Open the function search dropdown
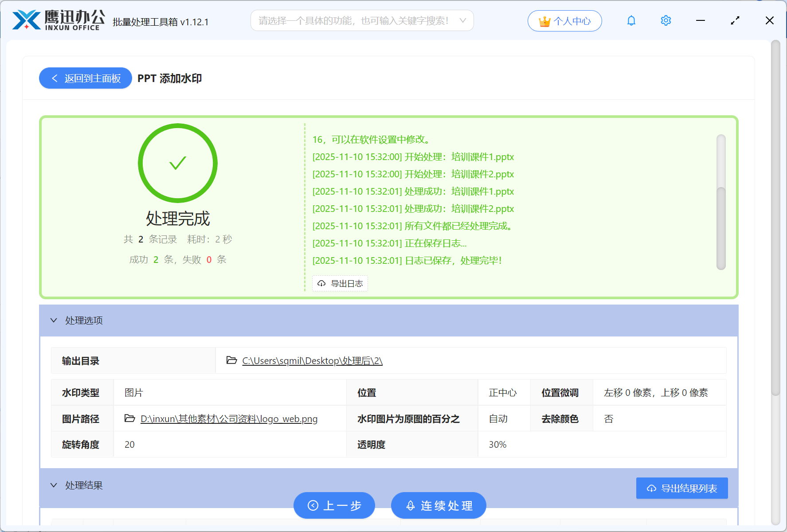The width and height of the screenshot is (787, 532). [x=462, y=20]
